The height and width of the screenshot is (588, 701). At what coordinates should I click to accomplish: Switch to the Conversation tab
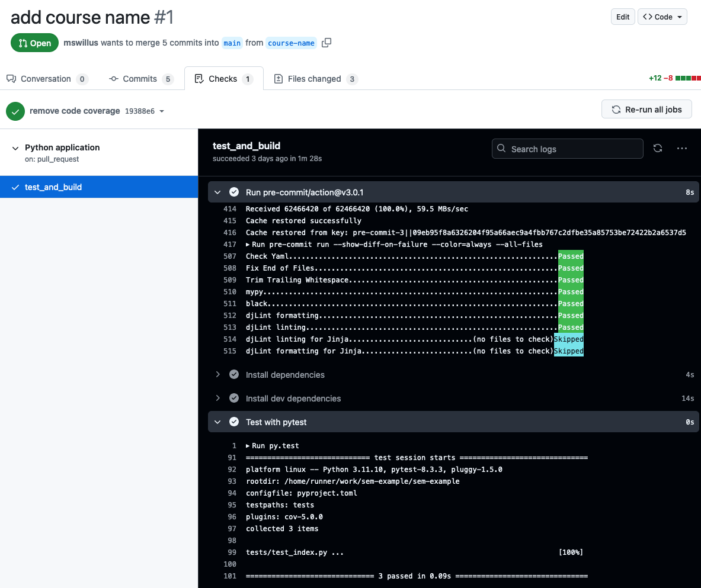(x=46, y=79)
